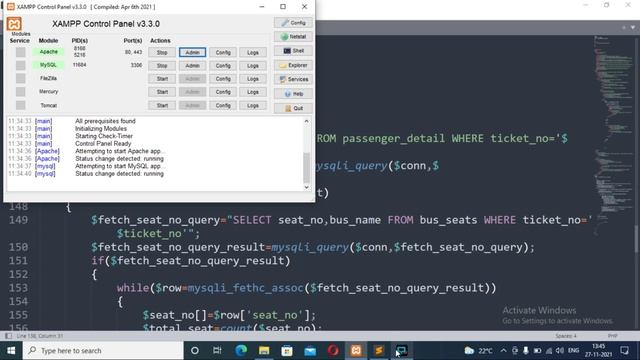
Task: Open tab dropdown arrow in Sublime Text
Action: pyautogui.click(x=633, y=28)
